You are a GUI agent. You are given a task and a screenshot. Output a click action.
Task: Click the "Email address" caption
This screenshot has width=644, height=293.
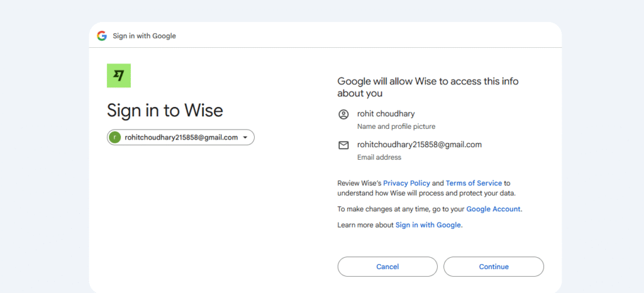coord(379,157)
